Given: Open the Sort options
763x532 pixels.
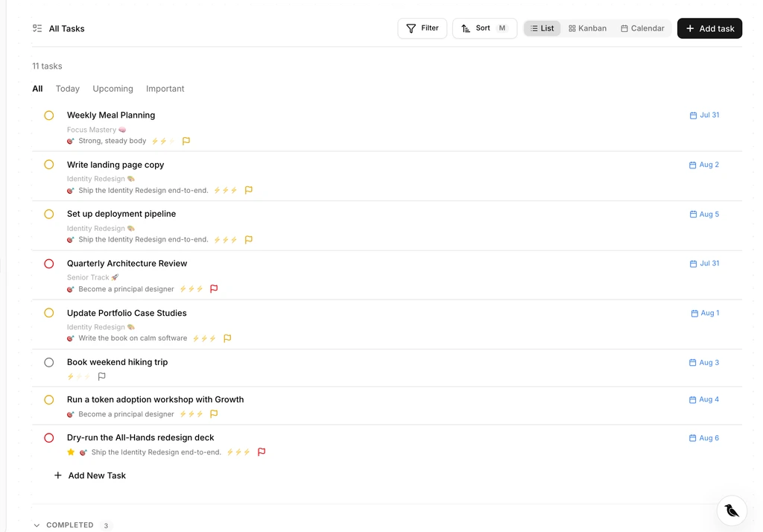Looking at the screenshot, I should [x=484, y=28].
